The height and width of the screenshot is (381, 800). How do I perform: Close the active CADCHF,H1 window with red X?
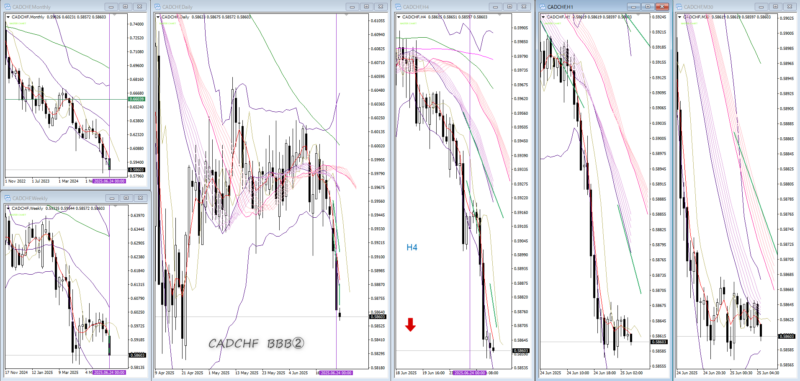(662, 7)
